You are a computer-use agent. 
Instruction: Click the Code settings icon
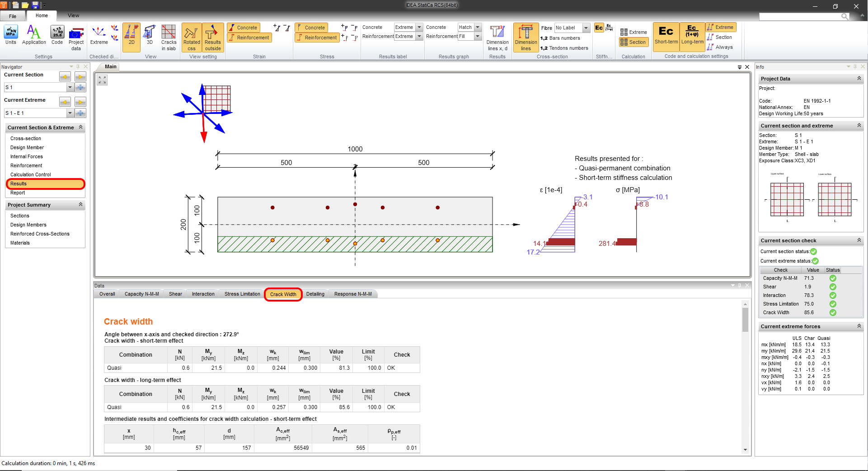[57, 35]
